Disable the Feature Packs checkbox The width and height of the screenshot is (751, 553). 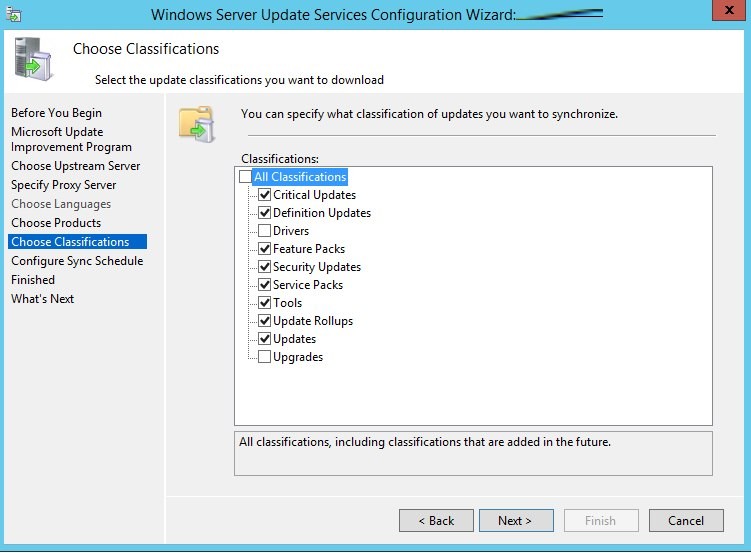(265, 249)
